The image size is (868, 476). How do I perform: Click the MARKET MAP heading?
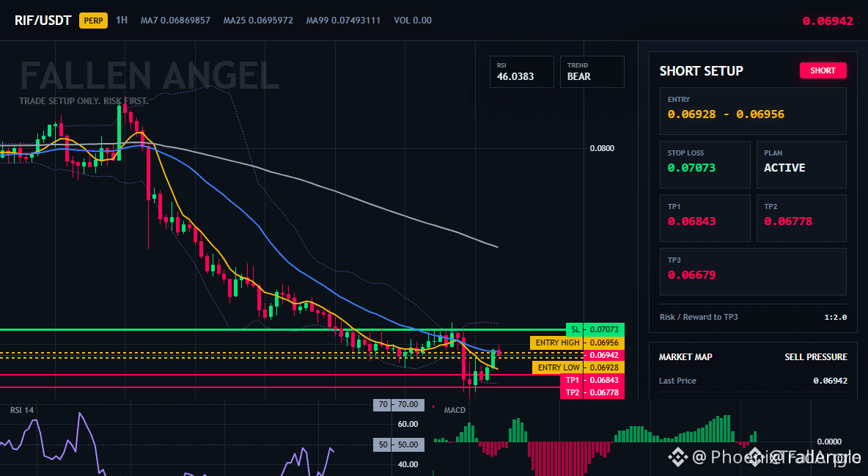[x=685, y=357]
